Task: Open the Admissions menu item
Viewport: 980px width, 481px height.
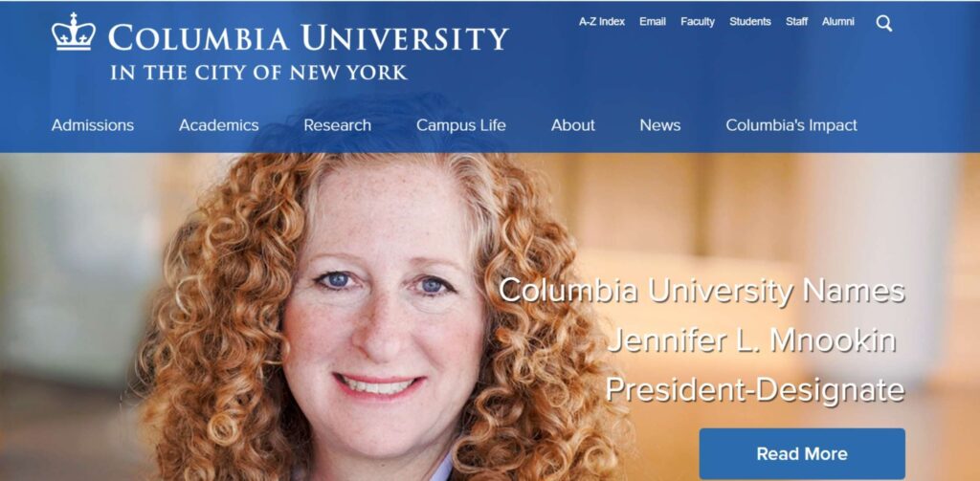Action: coord(93,125)
